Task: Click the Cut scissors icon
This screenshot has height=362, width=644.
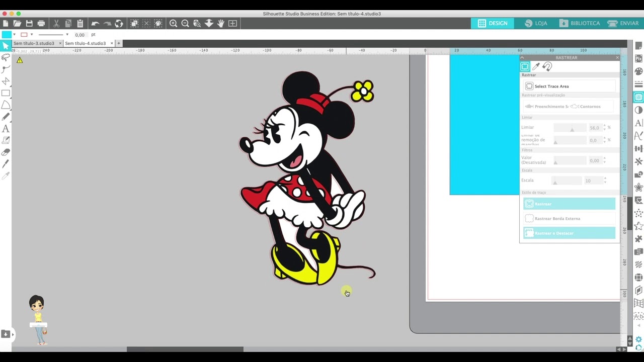Action: coord(56,24)
